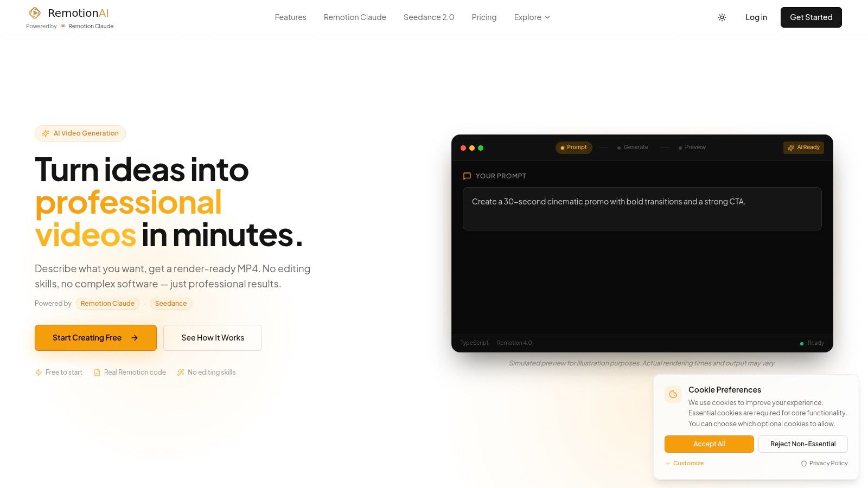Click the AI Ready badge text

[808, 147]
